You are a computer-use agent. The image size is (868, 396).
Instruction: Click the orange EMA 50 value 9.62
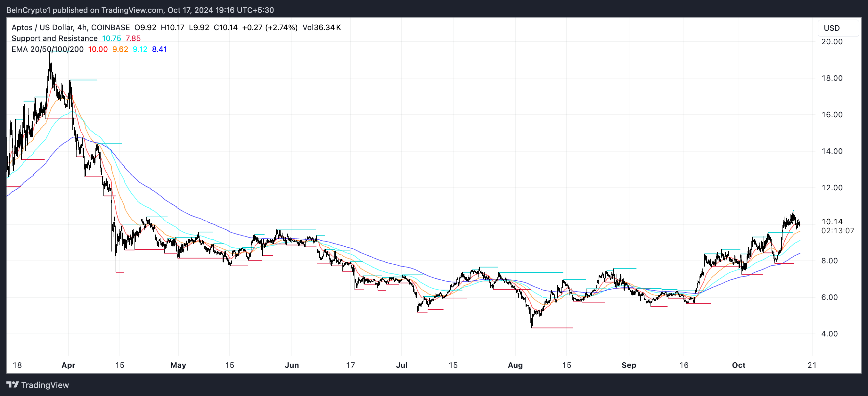pyautogui.click(x=120, y=49)
